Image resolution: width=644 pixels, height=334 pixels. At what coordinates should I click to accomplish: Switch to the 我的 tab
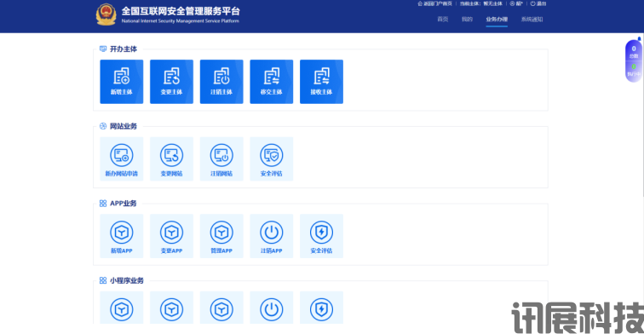coord(467,20)
